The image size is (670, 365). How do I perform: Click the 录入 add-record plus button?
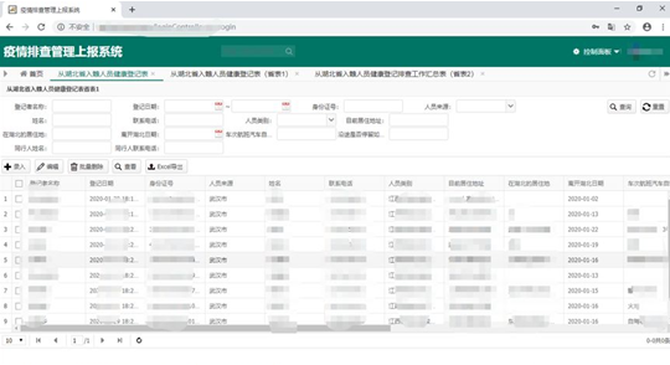(x=15, y=167)
